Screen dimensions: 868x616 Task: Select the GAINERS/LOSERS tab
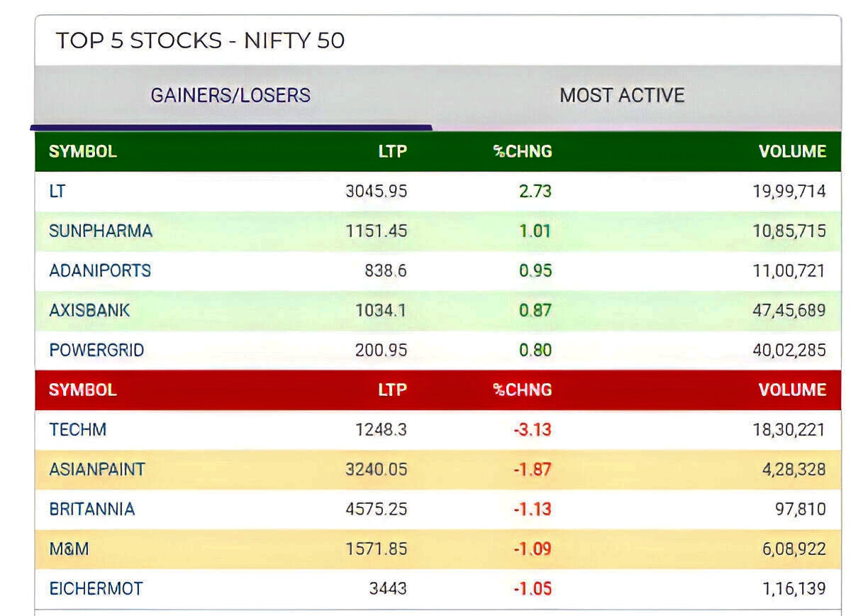(230, 94)
